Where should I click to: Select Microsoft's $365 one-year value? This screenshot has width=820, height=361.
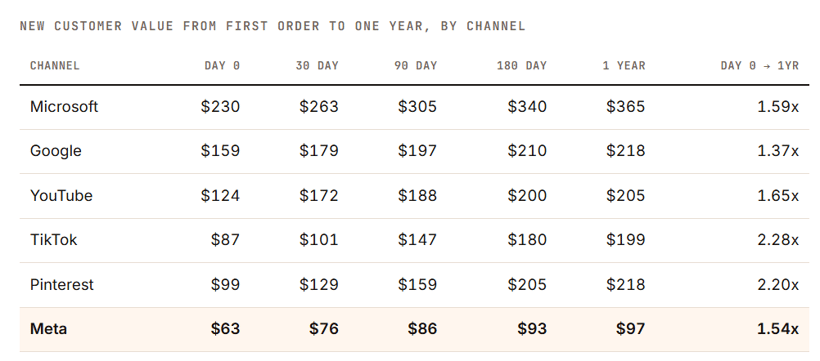625,107
